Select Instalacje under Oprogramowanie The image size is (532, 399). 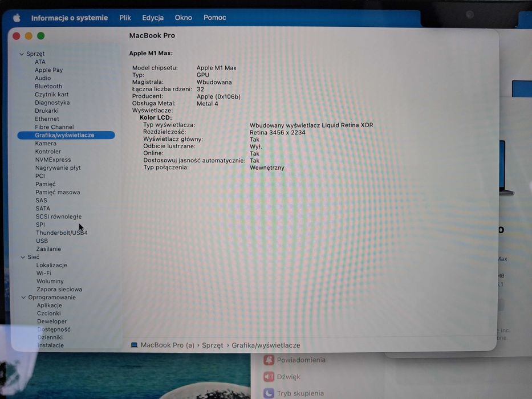(x=51, y=345)
